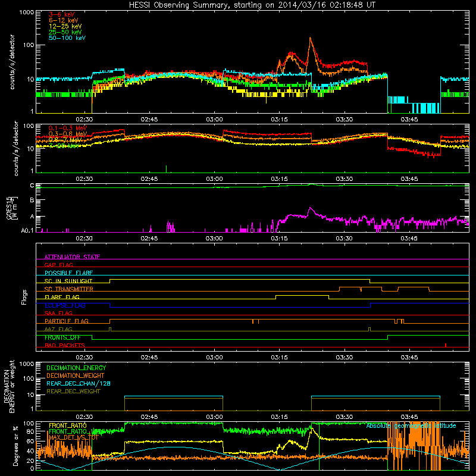Click the "DECIMATION_ENERGY" legend label

76,368
